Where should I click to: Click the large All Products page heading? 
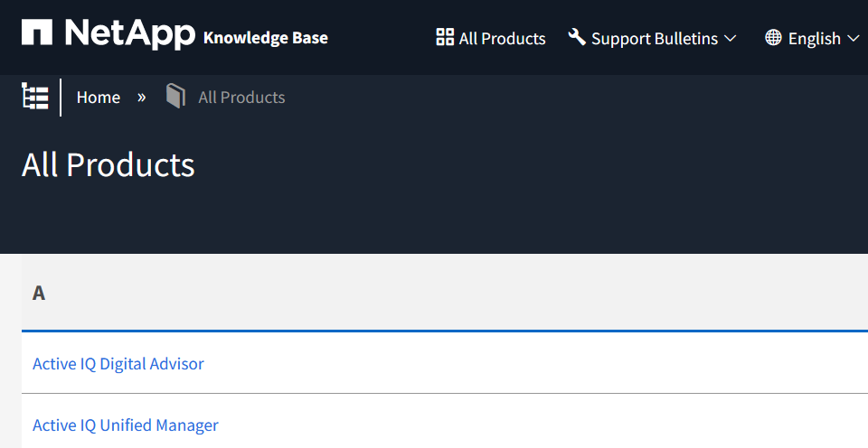click(108, 164)
